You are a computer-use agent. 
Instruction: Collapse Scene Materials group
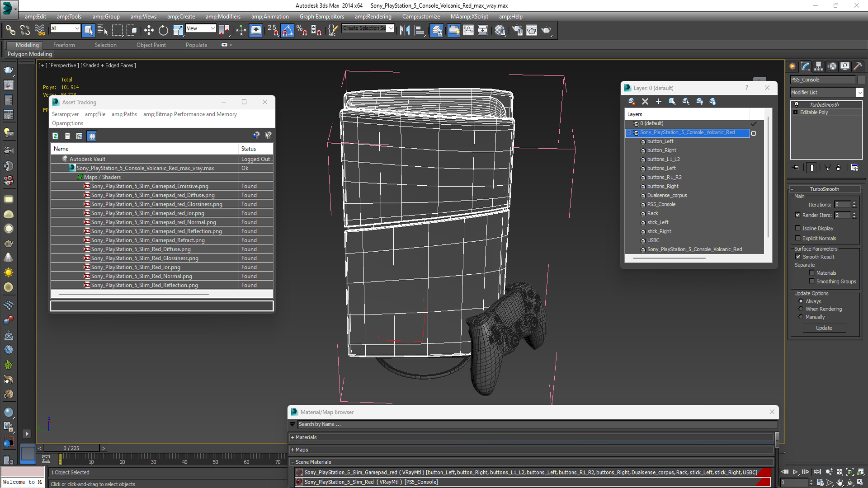click(x=292, y=462)
